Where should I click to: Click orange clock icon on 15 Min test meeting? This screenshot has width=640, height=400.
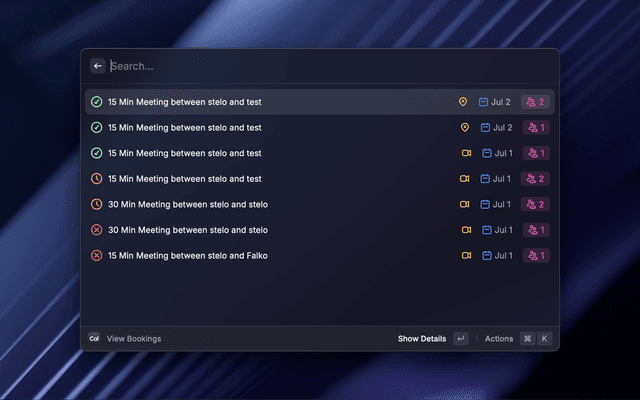(x=96, y=179)
